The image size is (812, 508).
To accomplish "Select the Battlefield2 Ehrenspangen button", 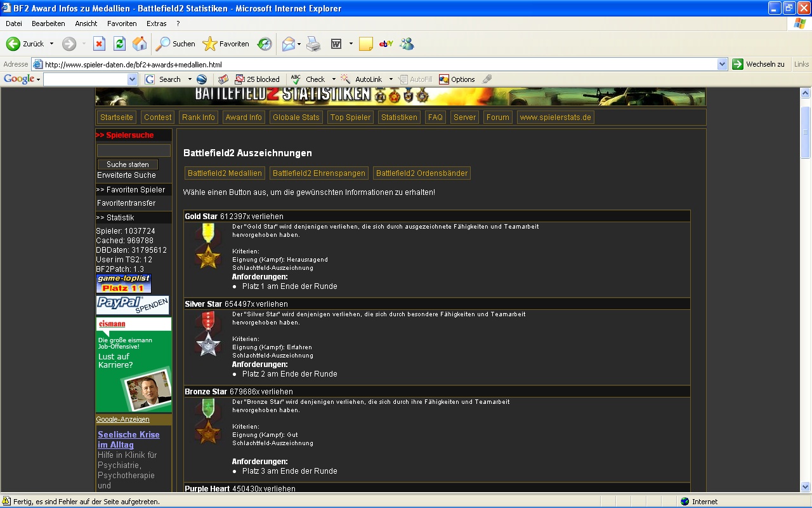I will point(319,173).
